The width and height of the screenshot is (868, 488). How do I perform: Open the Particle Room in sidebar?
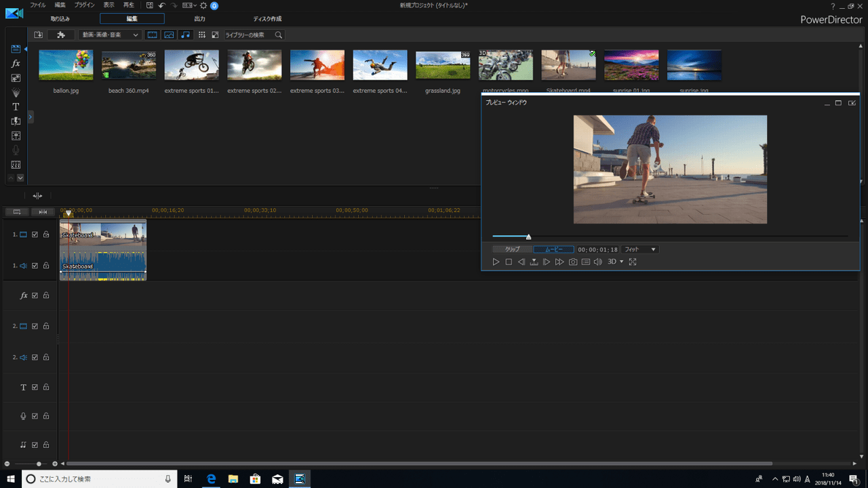16,92
